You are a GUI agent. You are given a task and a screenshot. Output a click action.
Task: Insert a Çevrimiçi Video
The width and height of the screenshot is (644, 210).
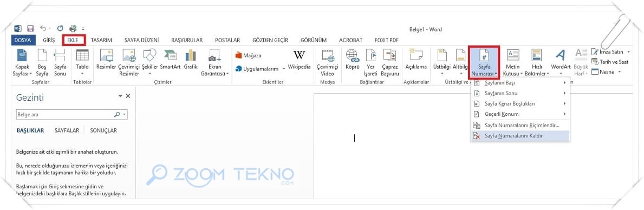327,63
